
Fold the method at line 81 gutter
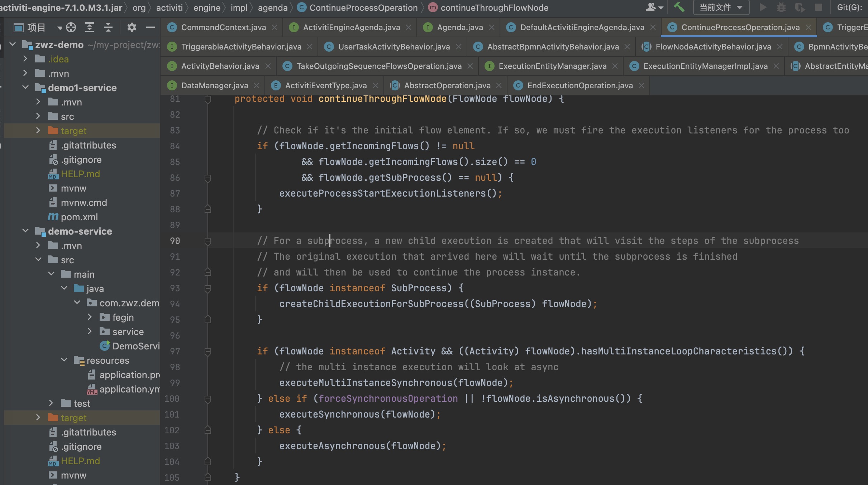pos(208,99)
